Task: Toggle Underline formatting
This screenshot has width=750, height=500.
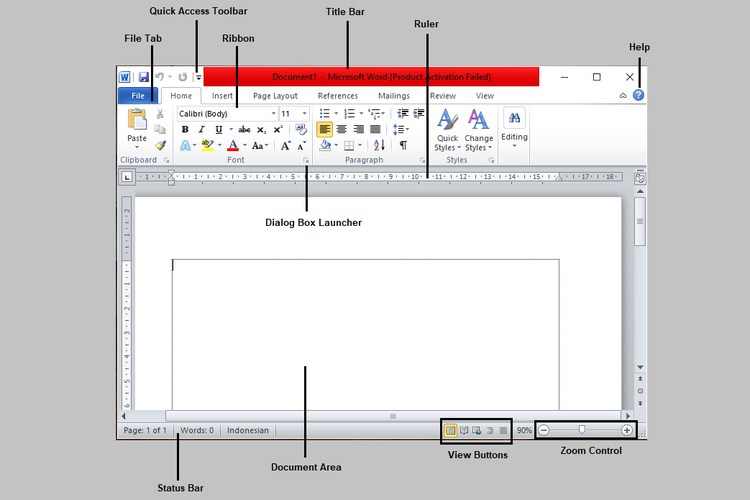Action: tap(219, 129)
